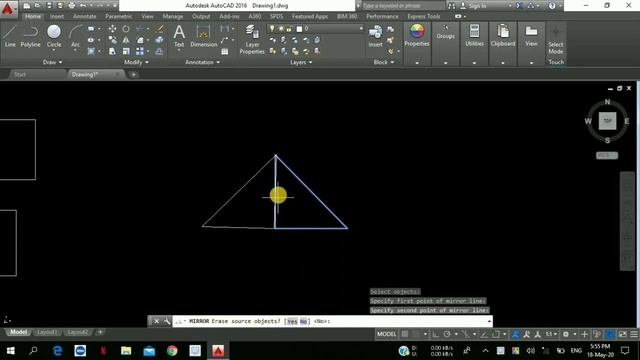
Task: Choose No in the MIRROR prompt
Action: coord(303,321)
